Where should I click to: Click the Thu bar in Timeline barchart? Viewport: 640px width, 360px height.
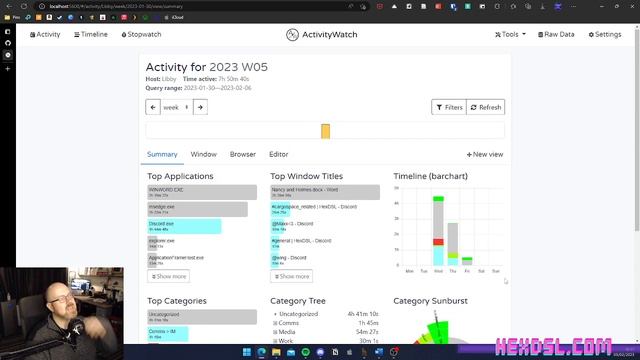click(453, 244)
